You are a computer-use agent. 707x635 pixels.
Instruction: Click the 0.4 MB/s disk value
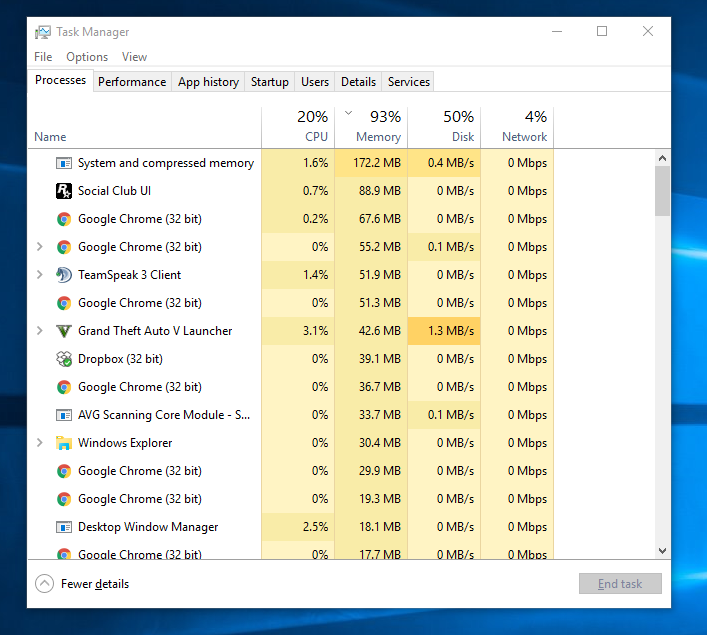point(451,163)
